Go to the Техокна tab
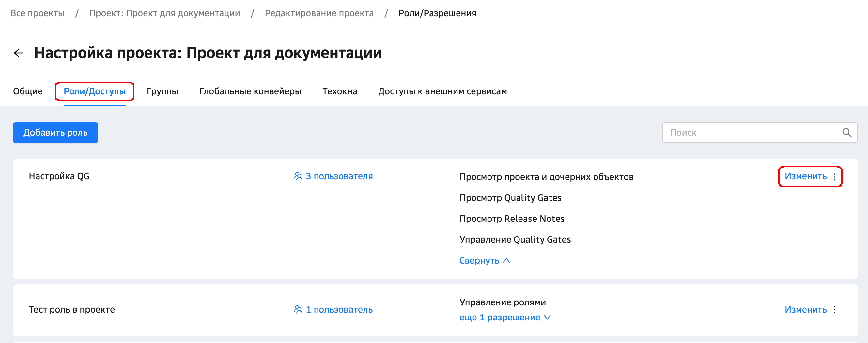The width and height of the screenshot is (868, 343). coord(340,91)
